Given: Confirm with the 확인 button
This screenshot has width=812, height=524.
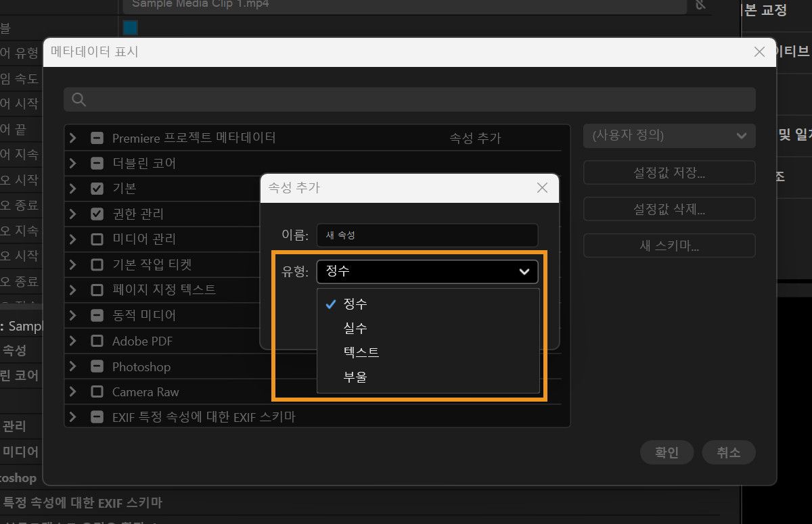Looking at the screenshot, I should [667, 452].
